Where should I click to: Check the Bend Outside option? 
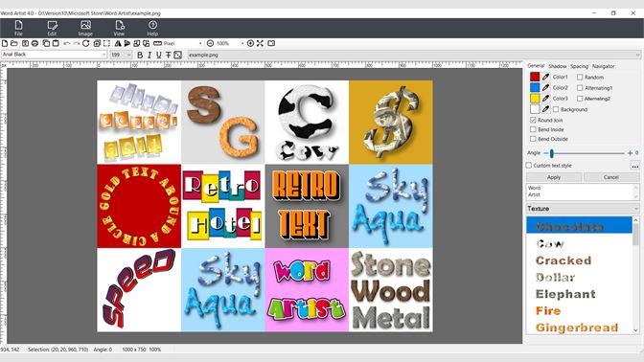(x=533, y=139)
